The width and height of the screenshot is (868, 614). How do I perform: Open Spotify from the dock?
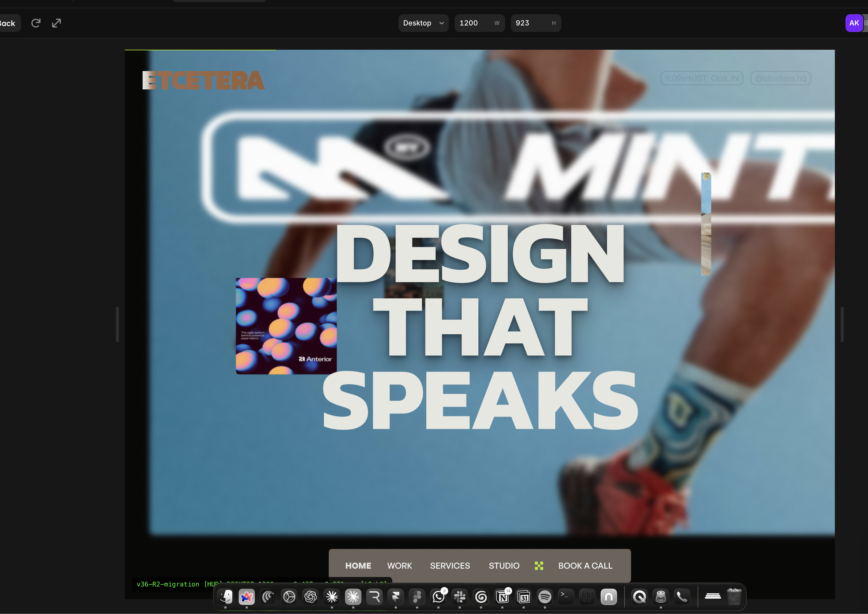[x=545, y=597]
